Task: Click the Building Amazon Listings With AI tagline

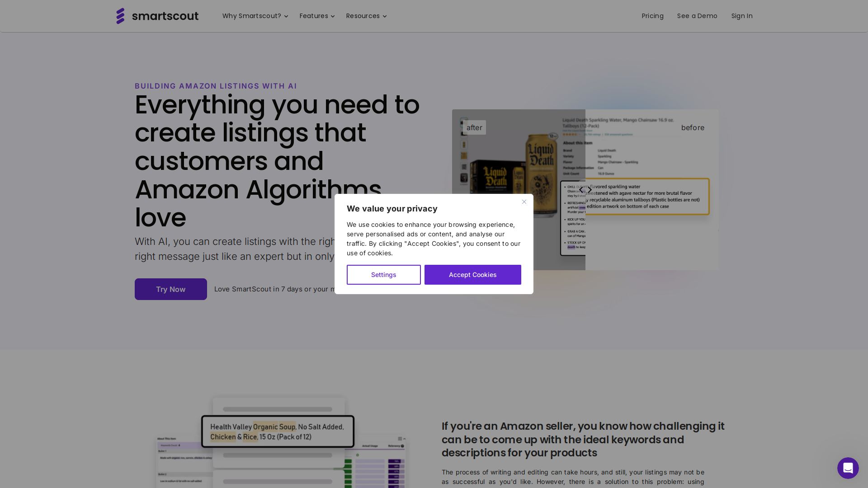Action: pyautogui.click(x=216, y=86)
